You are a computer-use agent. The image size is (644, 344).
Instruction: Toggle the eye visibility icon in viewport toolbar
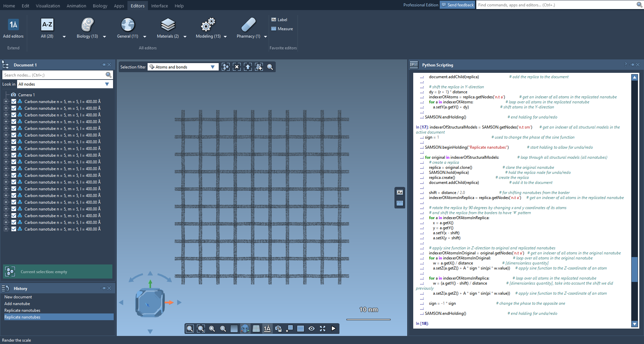tap(312, 329)
